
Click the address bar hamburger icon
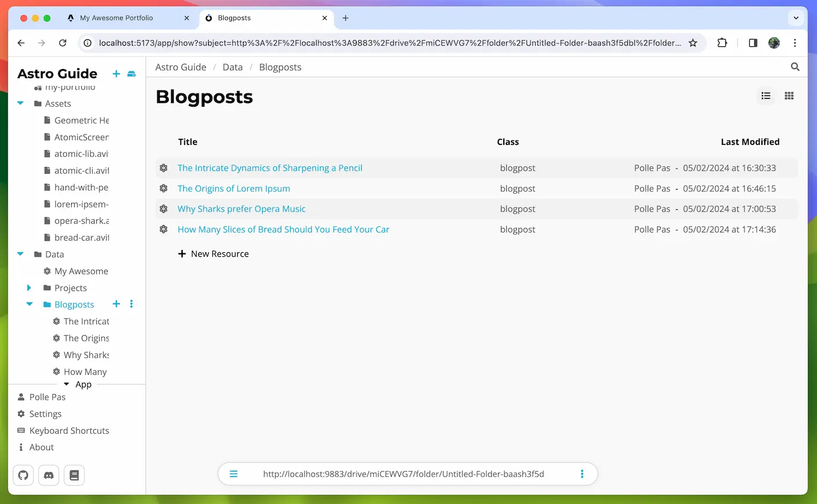(234, 474)
